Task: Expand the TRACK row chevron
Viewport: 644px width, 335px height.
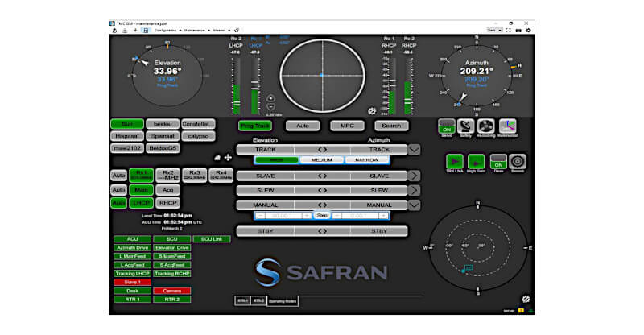Action: click(x=414, y=149)
